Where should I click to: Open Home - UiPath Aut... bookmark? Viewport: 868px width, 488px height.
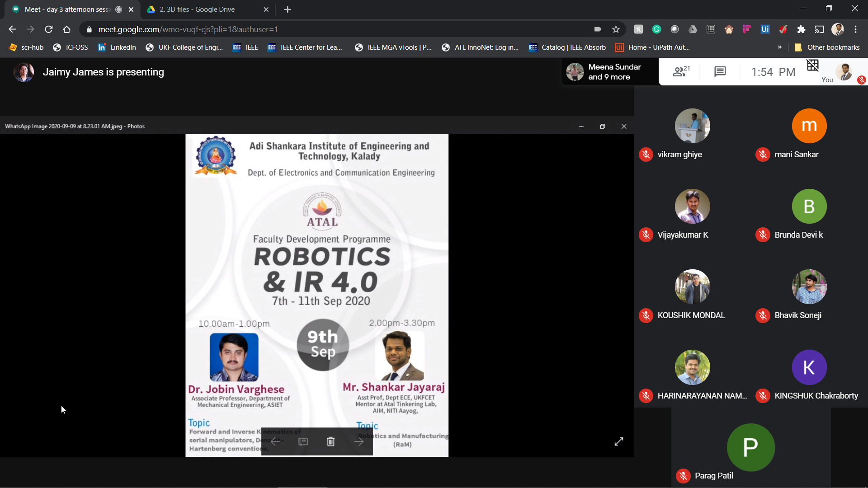point(652,47)
